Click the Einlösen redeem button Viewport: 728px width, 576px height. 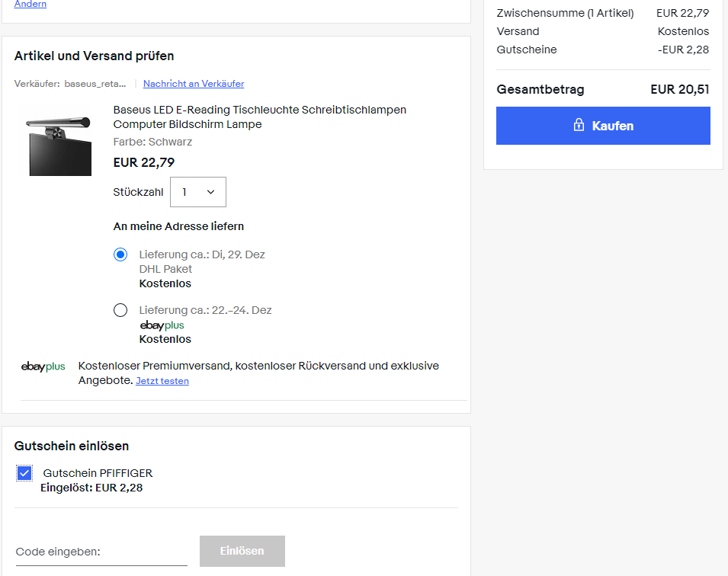242,551
